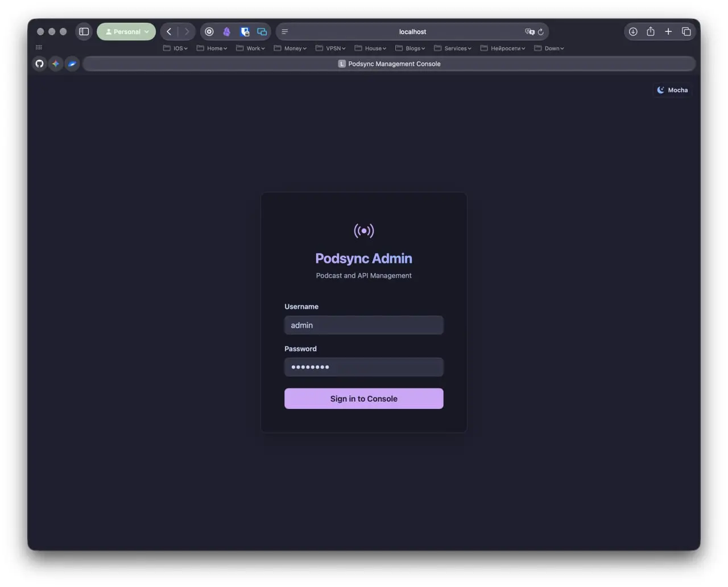Show the favorites apps grid

(39, 48)
